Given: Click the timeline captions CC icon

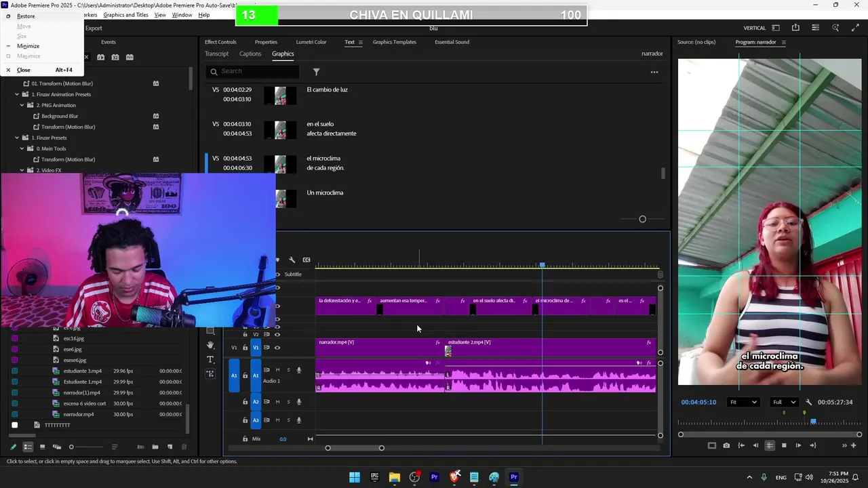Looking at the screenshot, I should tap(307, 260).
